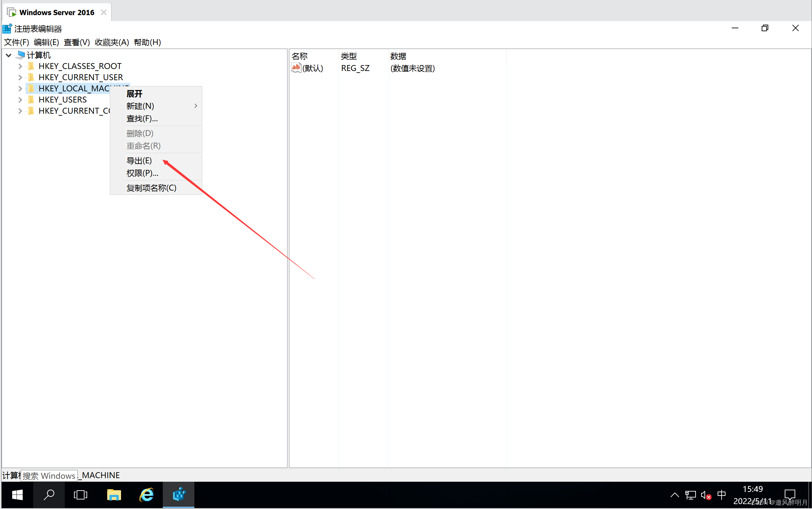Choose 导出(E) from context menu
812x509 pixels.
[x=156, y=161]
